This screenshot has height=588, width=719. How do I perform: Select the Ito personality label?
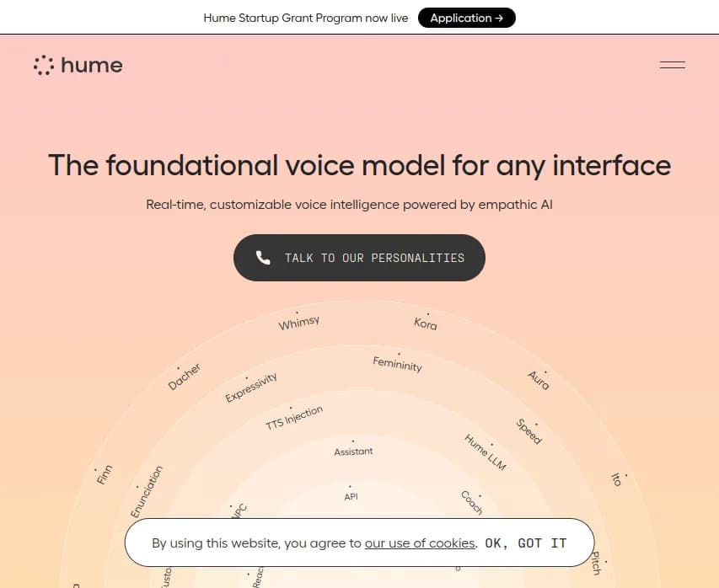(616, 479)
